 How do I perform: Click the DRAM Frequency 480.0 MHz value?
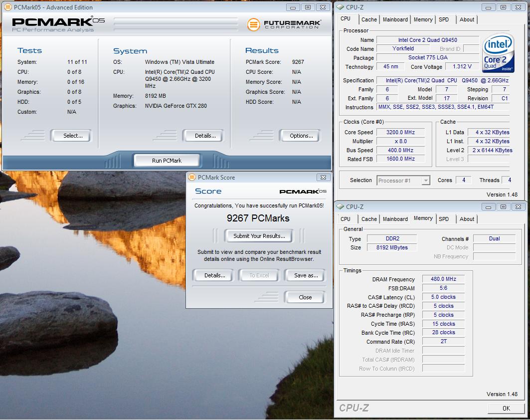click(x=443, y=279)
